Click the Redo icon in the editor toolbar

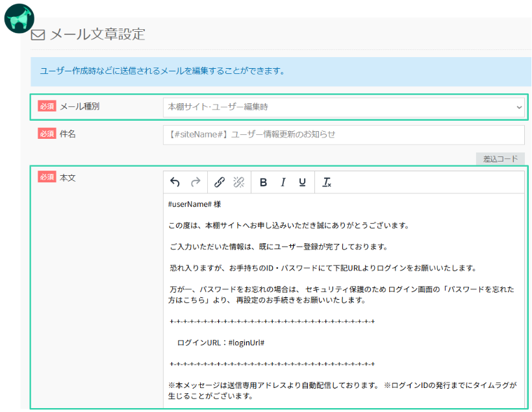click(196, 182)
